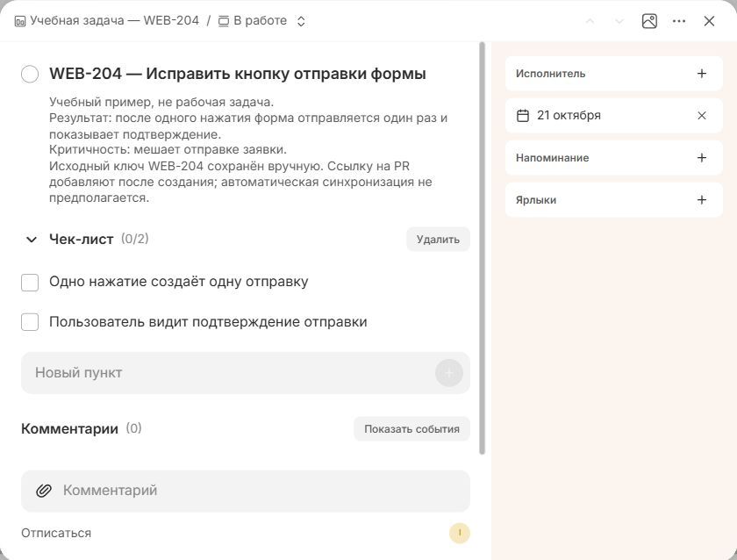Go to previous task with up chevron
Image resolution: width=737 pixels, height=560 pixels.
tap(590, 21)
